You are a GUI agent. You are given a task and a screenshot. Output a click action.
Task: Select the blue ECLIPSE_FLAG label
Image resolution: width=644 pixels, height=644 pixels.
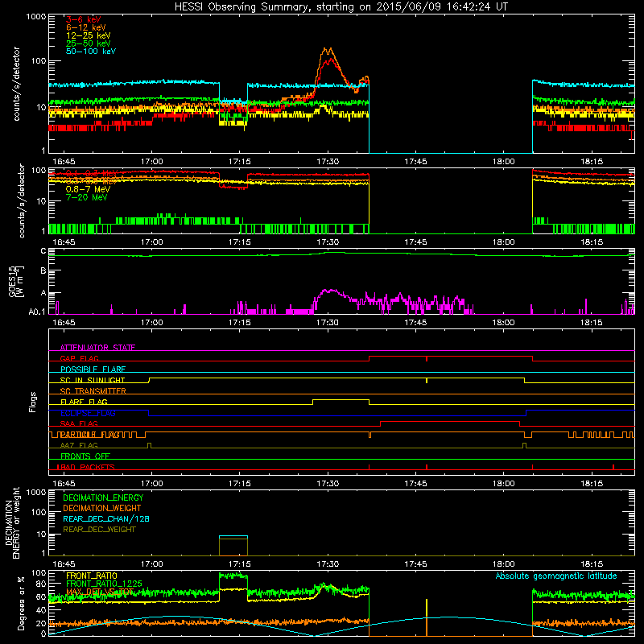pos(88,413)
